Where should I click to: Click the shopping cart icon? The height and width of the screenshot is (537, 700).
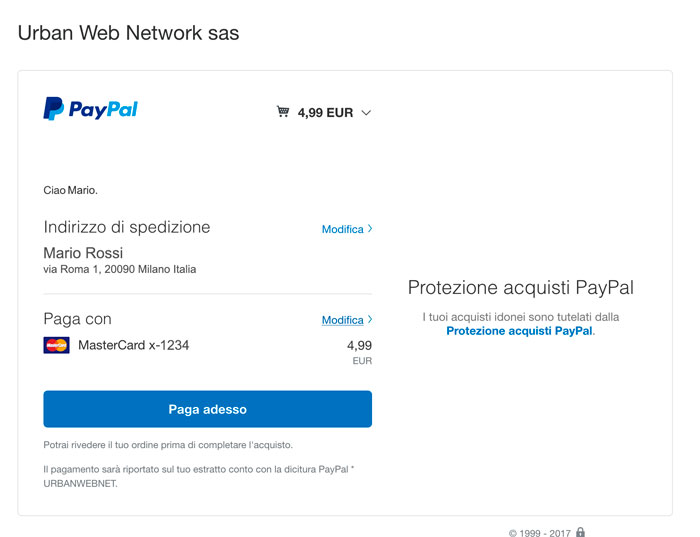(283, 111)
